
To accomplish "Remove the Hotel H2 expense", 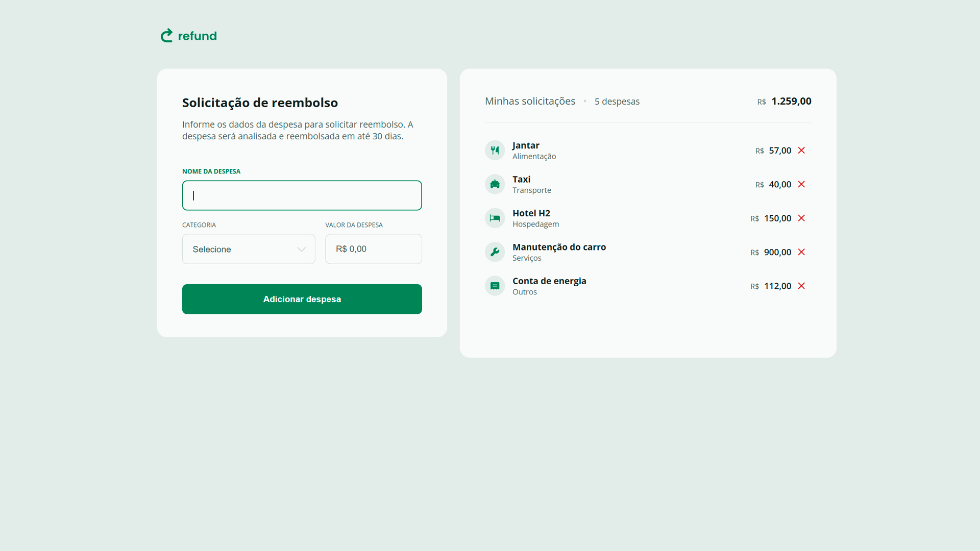I will [801, 218].
